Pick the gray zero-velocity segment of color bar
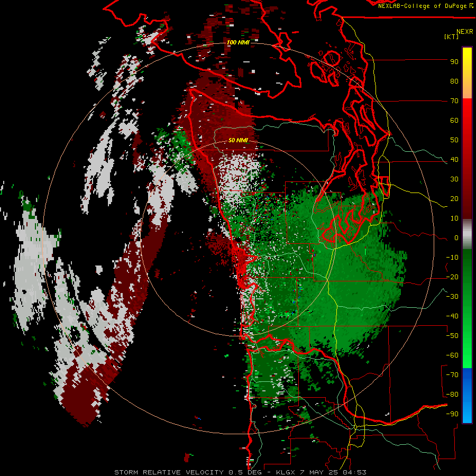Screen dimensions: 476x476 coord(467,234)
